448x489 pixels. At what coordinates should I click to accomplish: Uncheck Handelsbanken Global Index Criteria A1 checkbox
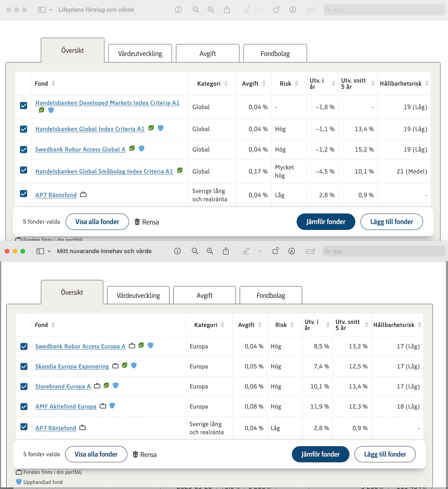click(x=24, y=129)
